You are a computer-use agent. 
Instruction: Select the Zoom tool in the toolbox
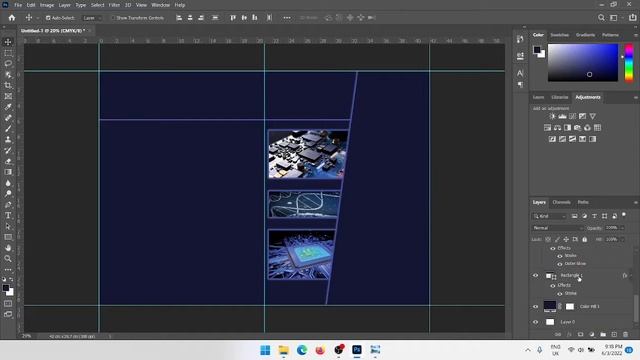click(x=8, y=259)
